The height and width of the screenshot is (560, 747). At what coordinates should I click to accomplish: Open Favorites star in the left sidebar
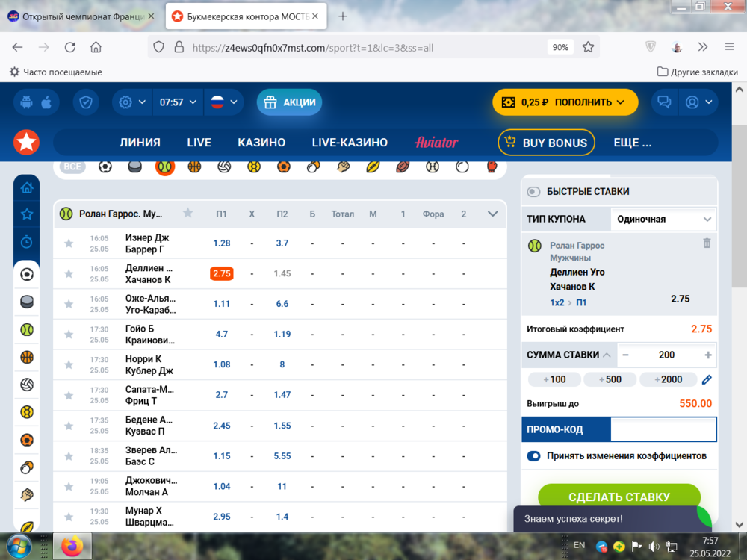pyautogui.click(x=27, y=214)
